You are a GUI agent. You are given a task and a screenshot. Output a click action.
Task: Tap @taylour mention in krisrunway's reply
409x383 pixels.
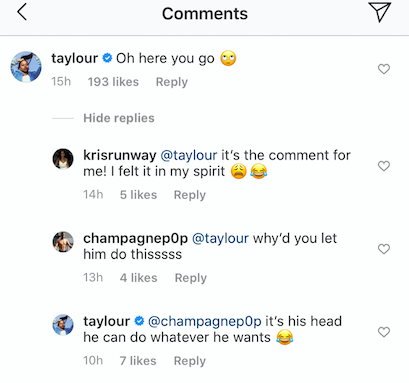tap(189, 155)
